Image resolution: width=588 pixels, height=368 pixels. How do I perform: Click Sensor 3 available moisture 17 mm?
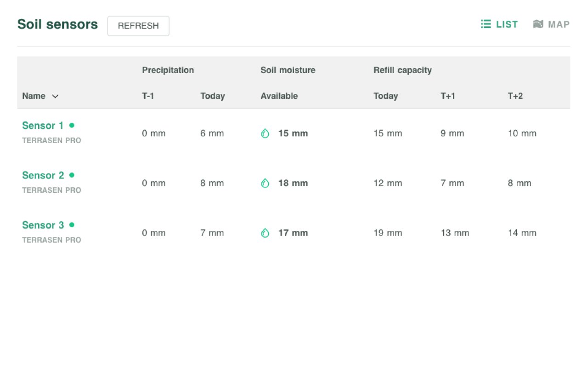293,233
